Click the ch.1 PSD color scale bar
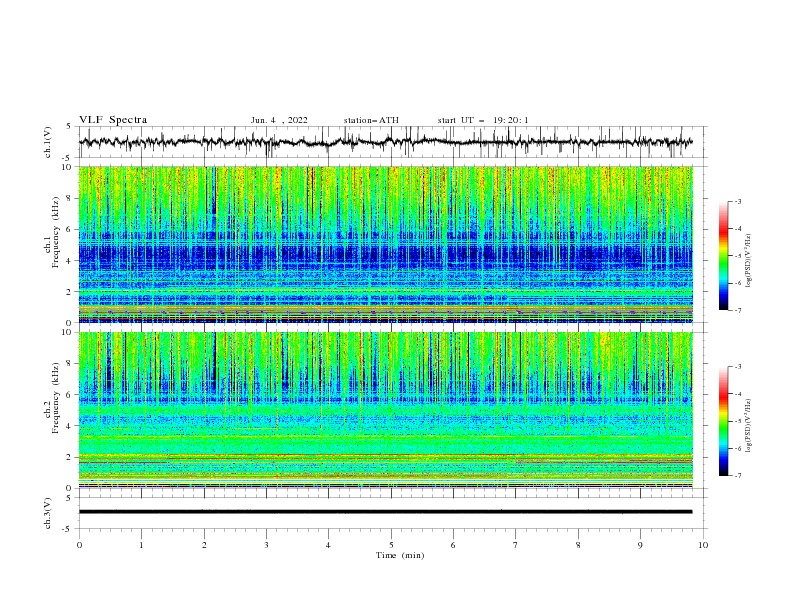 tap(723, 256)
